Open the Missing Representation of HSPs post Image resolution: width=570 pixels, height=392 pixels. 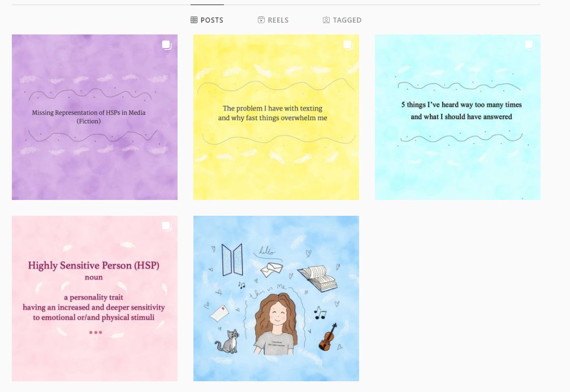point(94,117)
